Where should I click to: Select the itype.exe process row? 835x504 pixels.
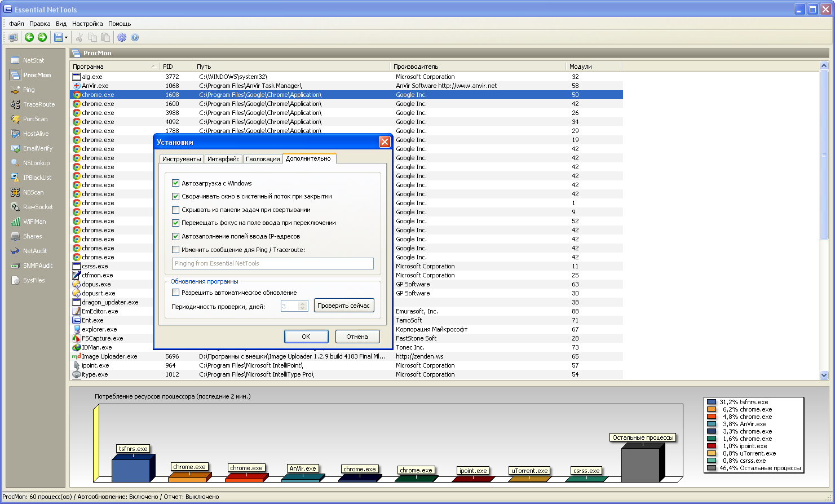click(346, 374)
